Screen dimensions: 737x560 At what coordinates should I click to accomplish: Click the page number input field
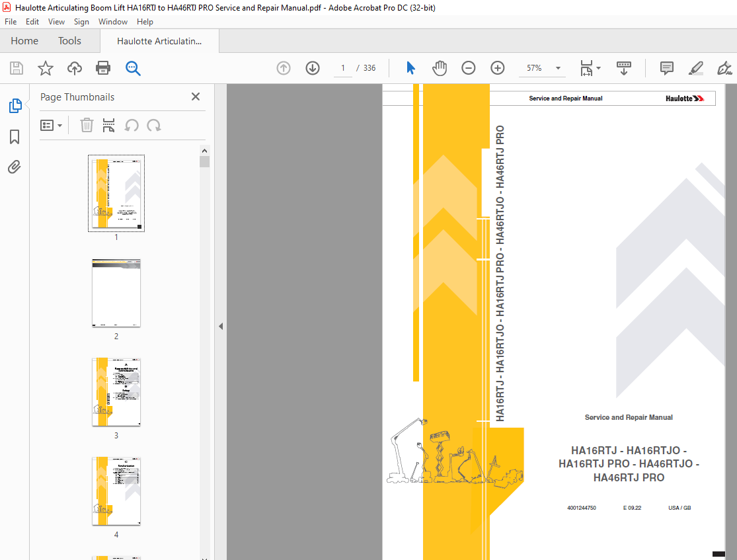[x=342, y=68]
